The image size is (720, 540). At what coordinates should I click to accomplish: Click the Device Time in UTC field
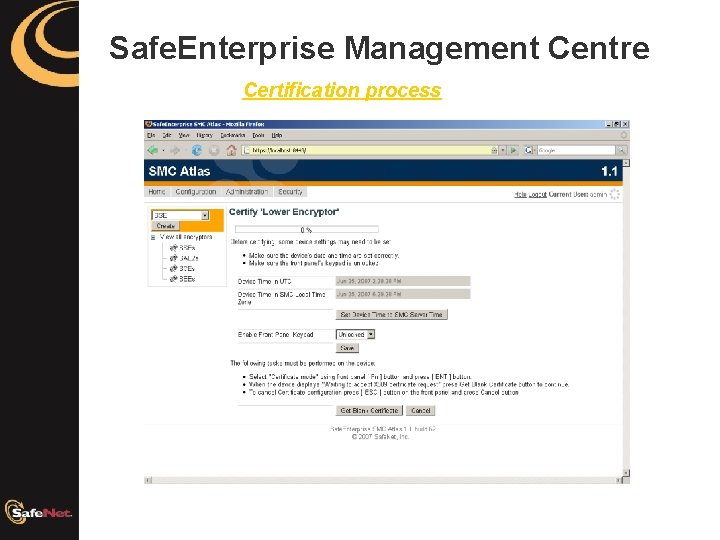403,281
